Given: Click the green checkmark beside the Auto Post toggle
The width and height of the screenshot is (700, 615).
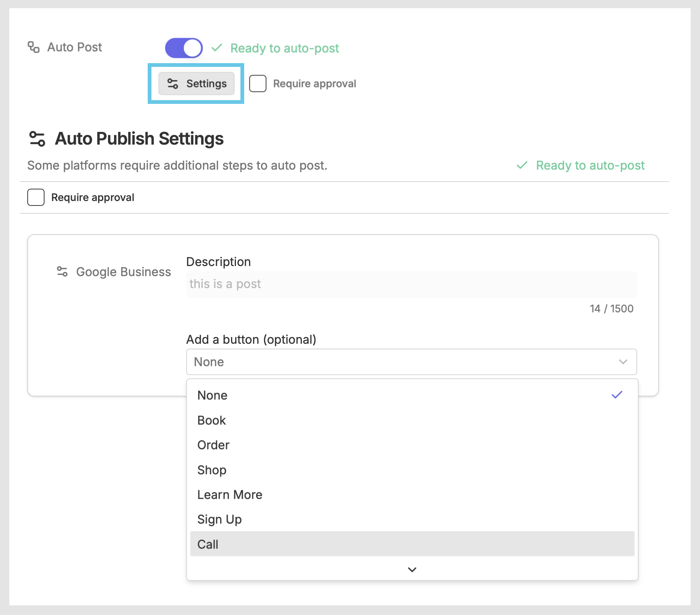Looking at the screenshot, I should [217, 48].
